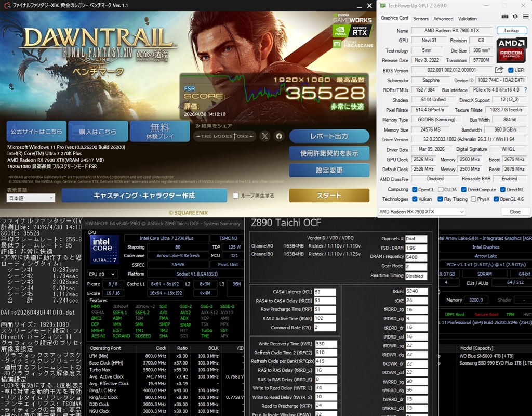532x416 pixels.
Task: Start the benchmark with スタート button
Action: coord(329,196)
